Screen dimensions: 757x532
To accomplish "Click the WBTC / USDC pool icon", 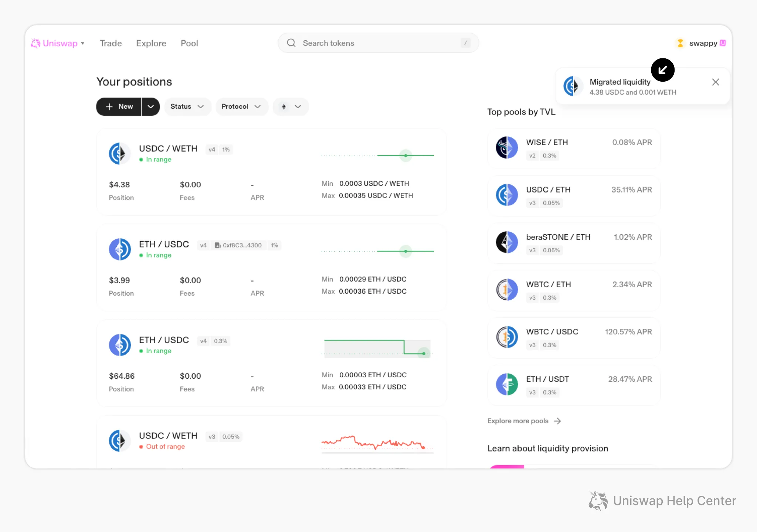I will tap(507, 337).
